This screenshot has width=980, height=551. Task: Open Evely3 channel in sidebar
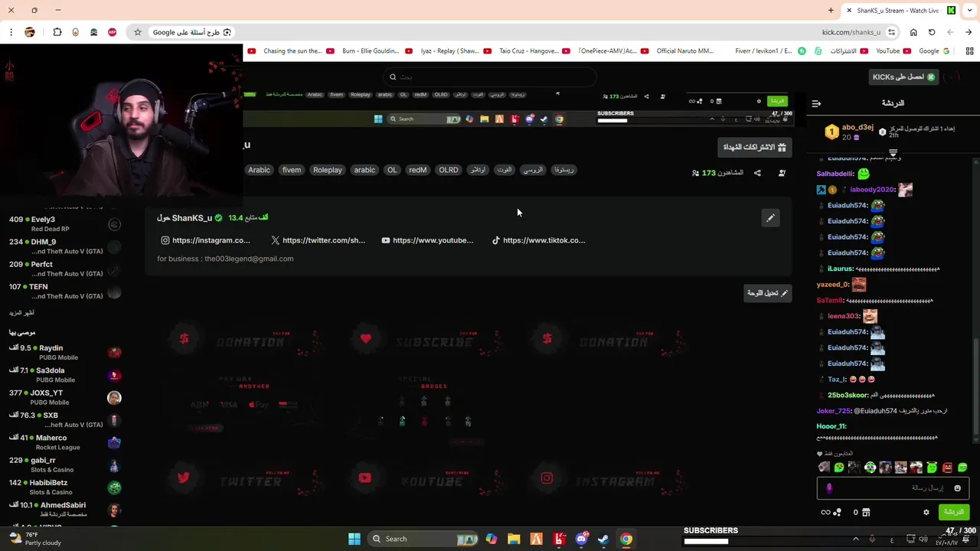click(x=65, y=223)
